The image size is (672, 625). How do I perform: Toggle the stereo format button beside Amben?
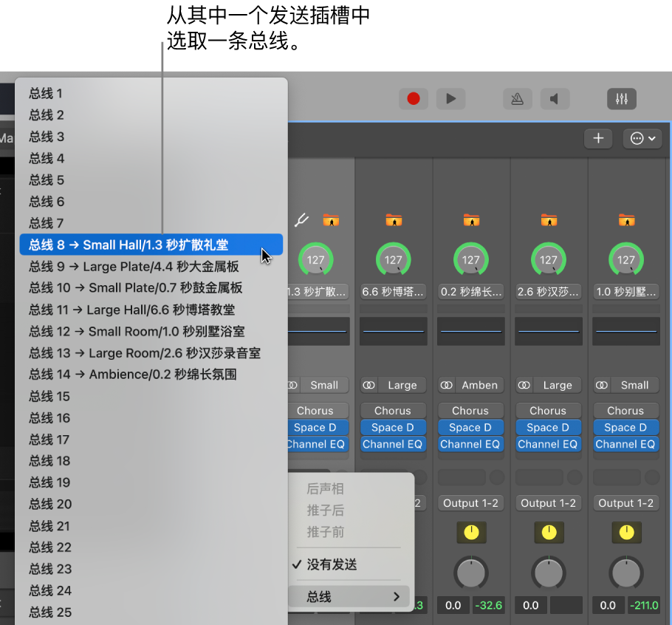446,385
